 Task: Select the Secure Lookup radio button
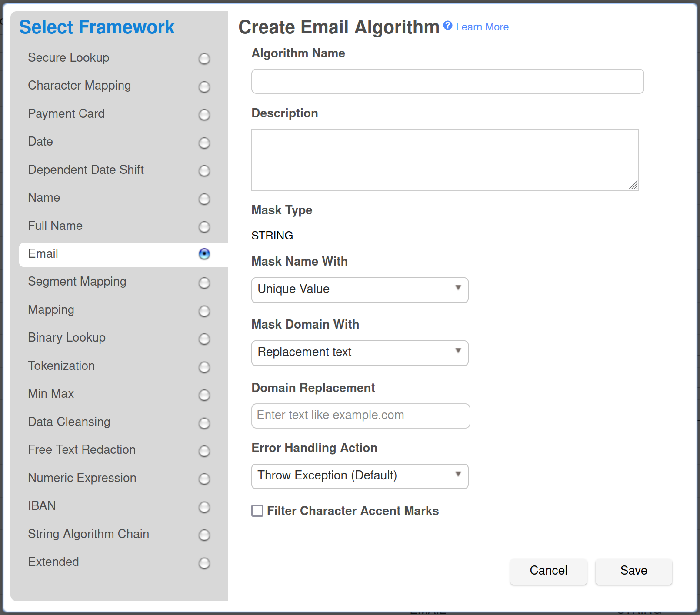click(204, 59)
